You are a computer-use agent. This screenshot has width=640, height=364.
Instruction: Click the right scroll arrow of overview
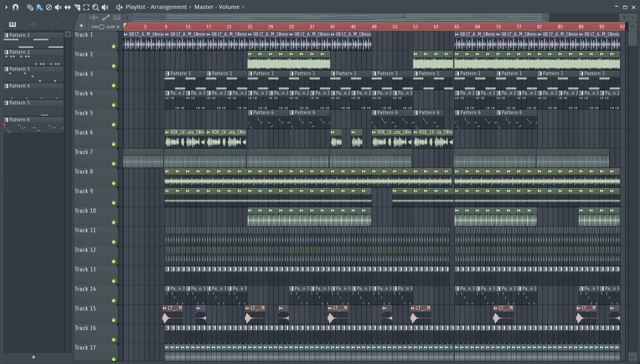click(x=624, y=18)
